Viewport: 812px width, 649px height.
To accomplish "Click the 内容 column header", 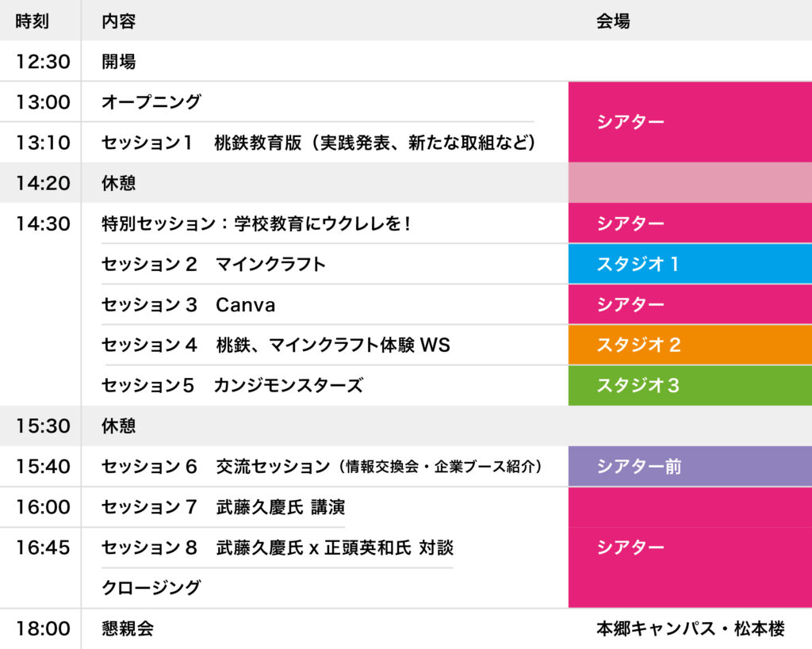I will click(119, 21).
